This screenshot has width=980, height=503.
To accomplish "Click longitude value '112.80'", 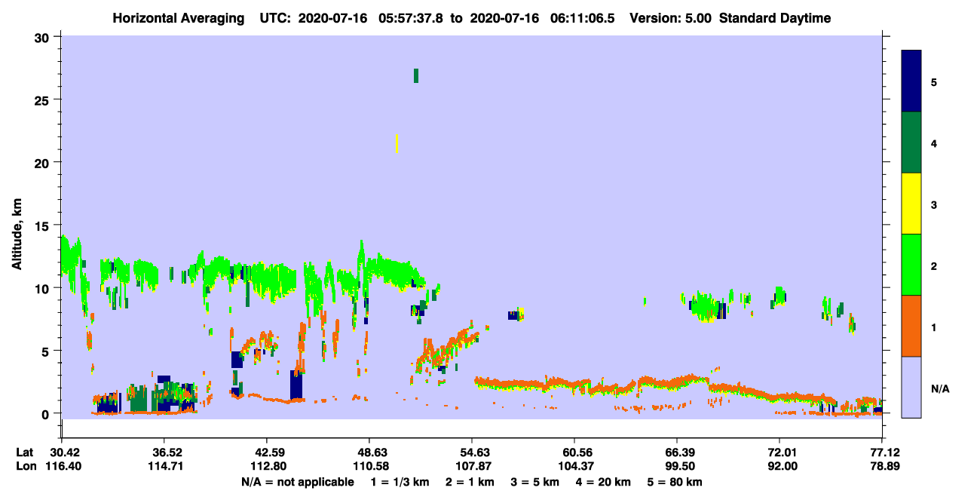I will pos(267,466).
